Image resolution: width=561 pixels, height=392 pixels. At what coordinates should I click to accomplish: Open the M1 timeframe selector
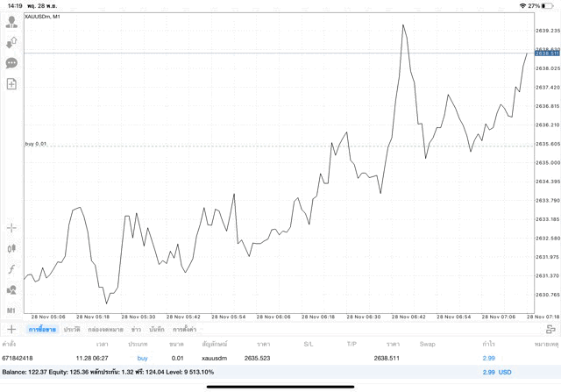(11, 310)
